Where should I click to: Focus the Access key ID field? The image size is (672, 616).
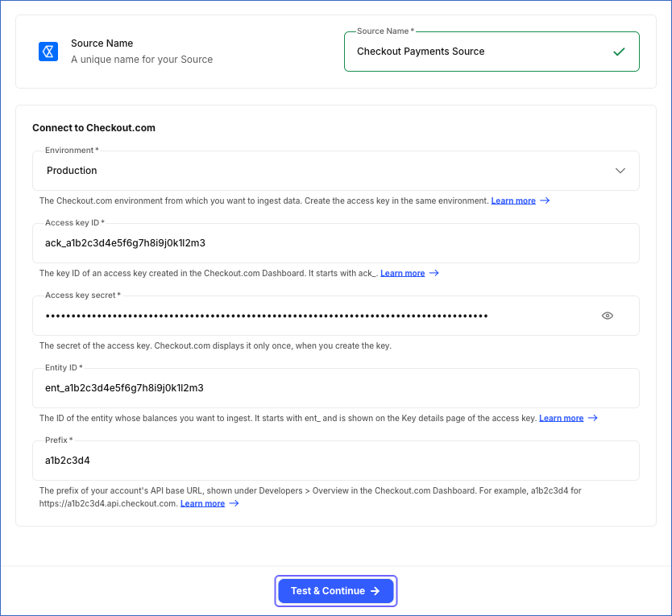coord(336,243)
